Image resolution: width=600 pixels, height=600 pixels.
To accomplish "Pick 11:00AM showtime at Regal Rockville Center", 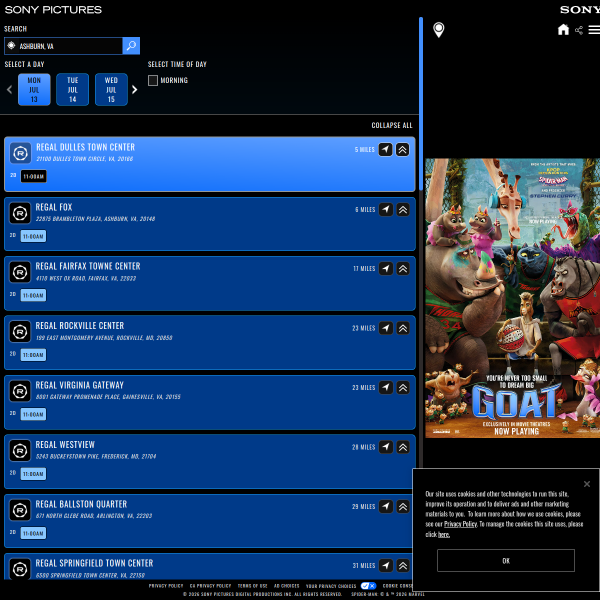I will click(x=33, y=355).
